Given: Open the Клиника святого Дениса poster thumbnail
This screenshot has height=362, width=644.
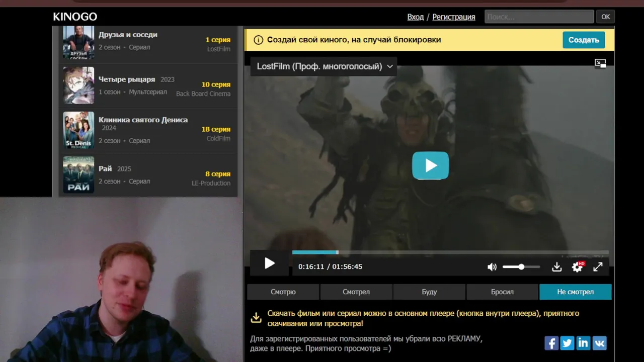Looking at the screenshot, I should 78,130.
